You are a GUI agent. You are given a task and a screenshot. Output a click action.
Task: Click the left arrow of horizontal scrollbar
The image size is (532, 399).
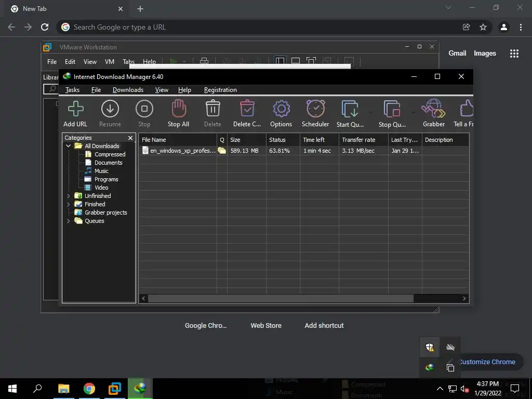click(143, 299)
